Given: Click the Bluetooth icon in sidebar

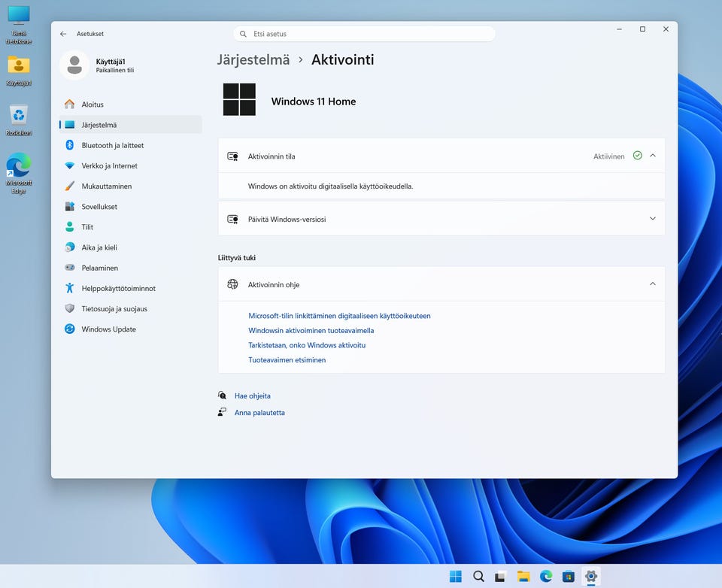Looking at the screenshot, I should [x=69, y=145].
